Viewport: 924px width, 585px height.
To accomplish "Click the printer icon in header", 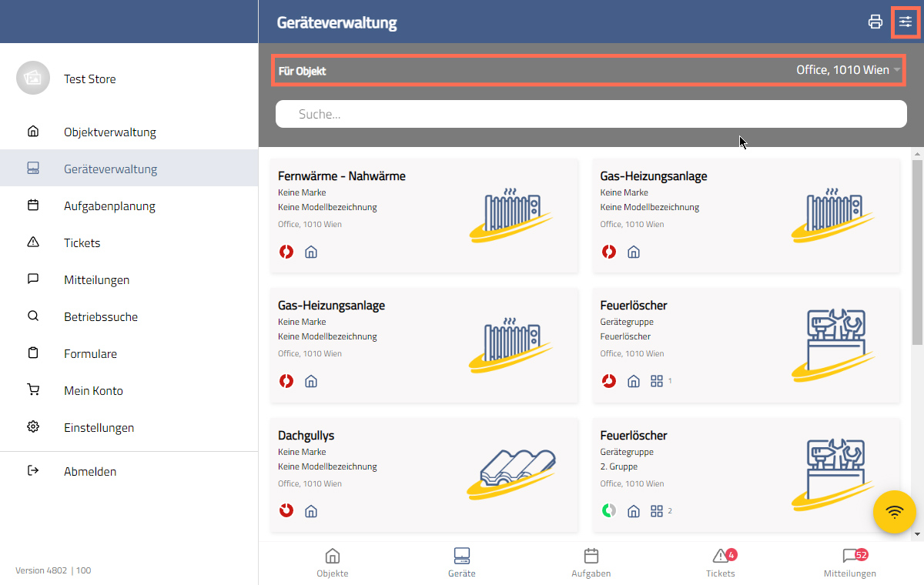I will (x=875, y=22).
